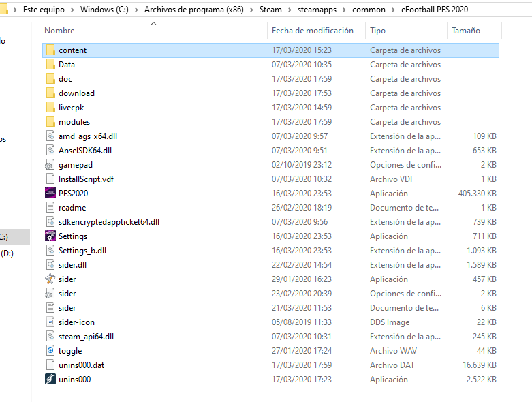
Task: Click the 21/03/2020 11:53 date cell
Action: [x=302, y=308]
